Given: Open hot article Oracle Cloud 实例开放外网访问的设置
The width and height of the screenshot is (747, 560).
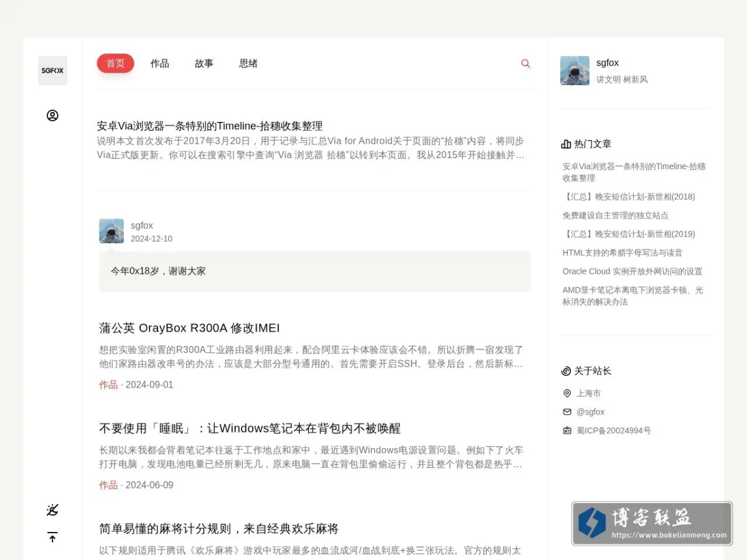Looking at the screenshot, I should click(632, 271).
